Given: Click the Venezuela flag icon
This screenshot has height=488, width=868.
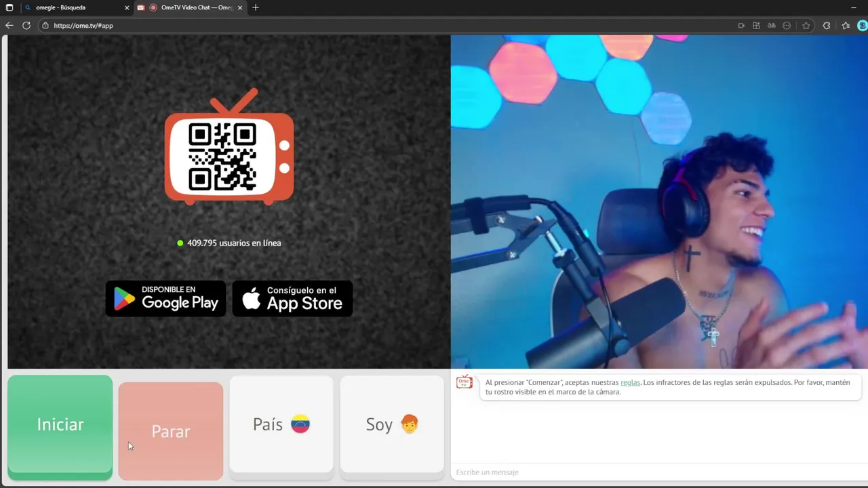Looking at the screenshot, I should [x=300, y=424].
